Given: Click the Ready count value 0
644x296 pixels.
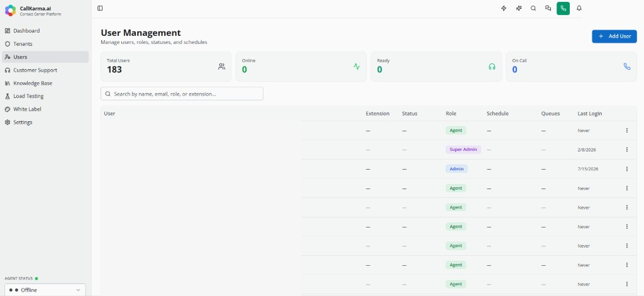Looking at the screenshot, I should click(379, 69).
